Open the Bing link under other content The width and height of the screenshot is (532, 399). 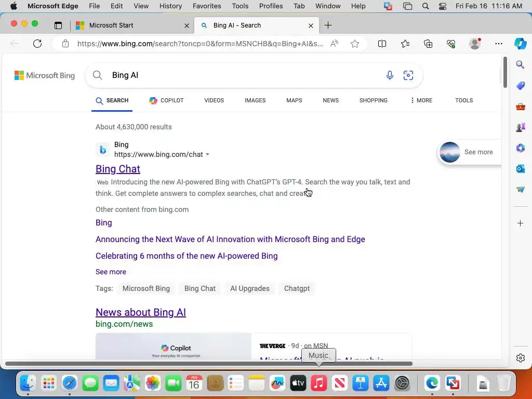104,222
